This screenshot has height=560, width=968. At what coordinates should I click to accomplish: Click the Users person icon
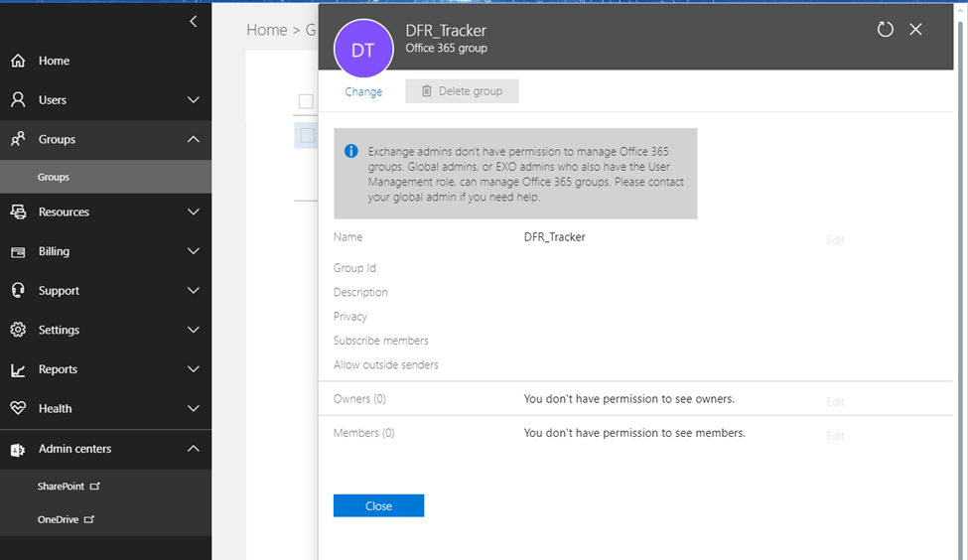click(x=18, y=99)
